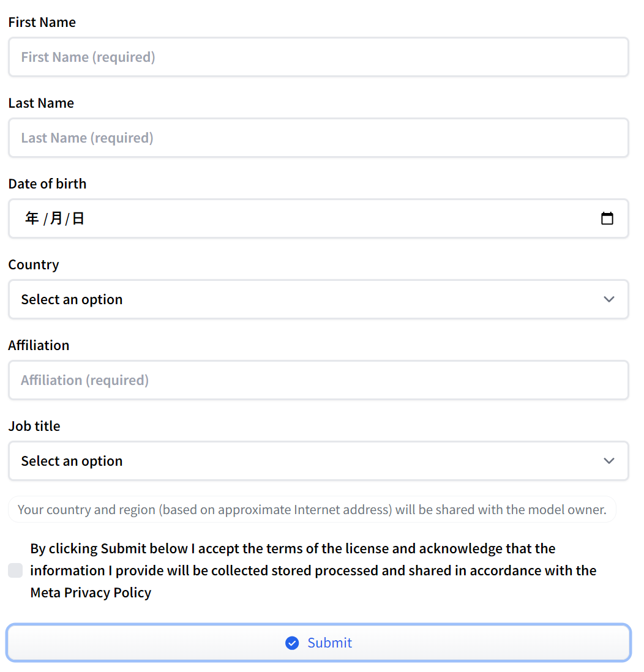
Task: Click the Job title dropdown chevron arrow
Action: tap(609, 461)
